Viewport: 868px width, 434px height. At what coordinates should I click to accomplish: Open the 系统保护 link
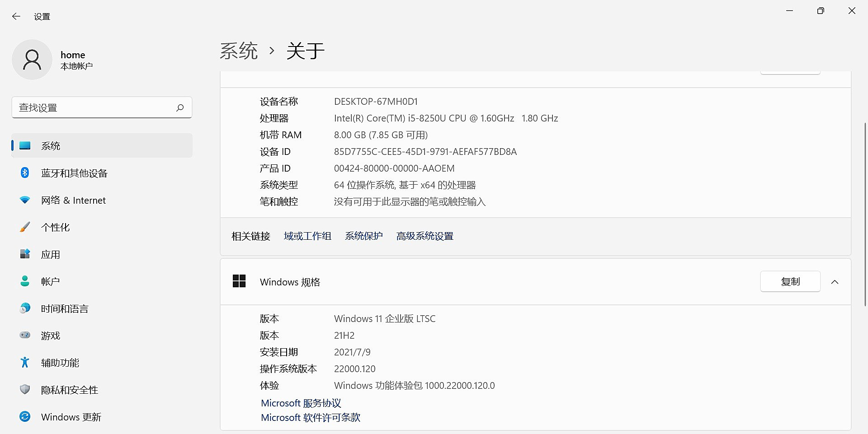coord(364,236)
